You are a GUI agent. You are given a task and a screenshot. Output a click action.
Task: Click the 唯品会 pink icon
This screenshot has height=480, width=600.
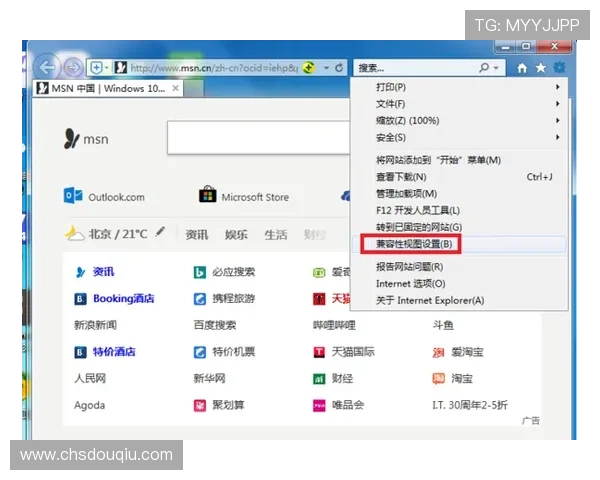[319, 405]
